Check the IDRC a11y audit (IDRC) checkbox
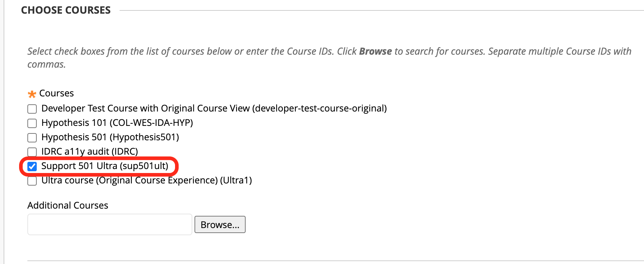This screenshot has width=644, height=264. coord(32,152)
